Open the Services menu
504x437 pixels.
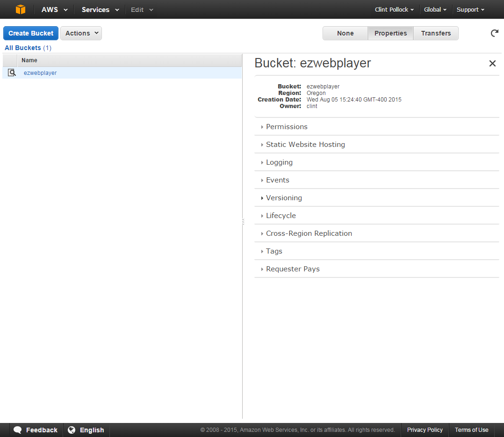100,10
